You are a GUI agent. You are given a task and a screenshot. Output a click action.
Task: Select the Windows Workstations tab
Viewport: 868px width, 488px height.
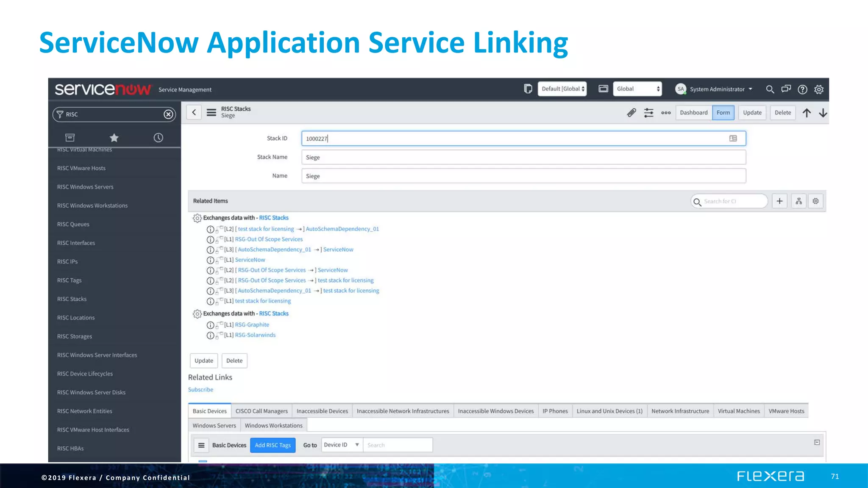[273, 425]
